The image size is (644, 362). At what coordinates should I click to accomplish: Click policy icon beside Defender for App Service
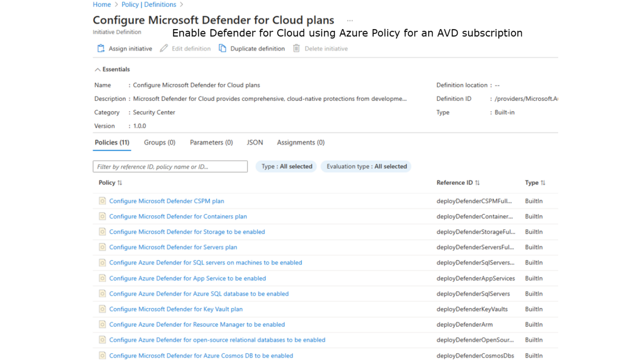(x=102, y=278)
